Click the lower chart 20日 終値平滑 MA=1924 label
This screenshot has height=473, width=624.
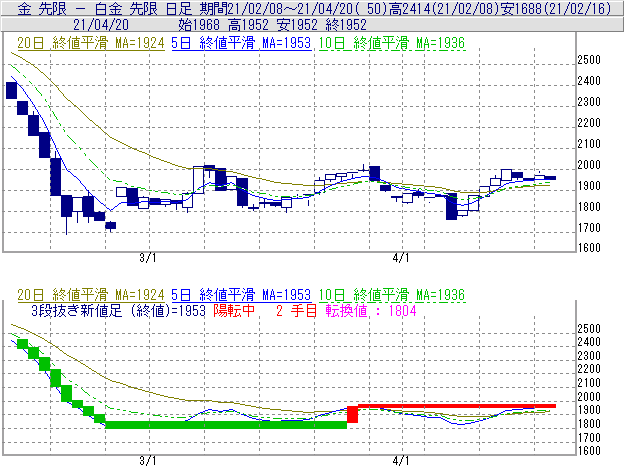click(91, 295)
